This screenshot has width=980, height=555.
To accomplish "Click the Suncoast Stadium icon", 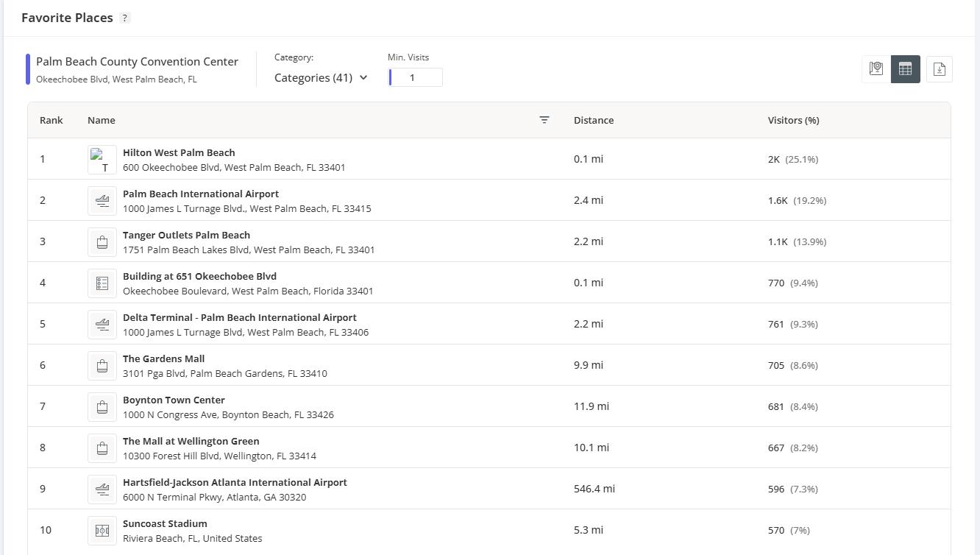I will point(102,530).
